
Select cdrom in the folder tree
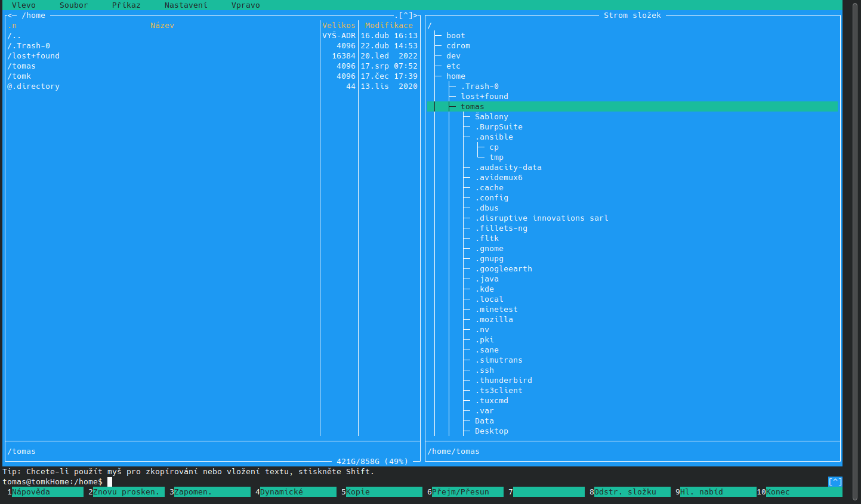[458, 46]
